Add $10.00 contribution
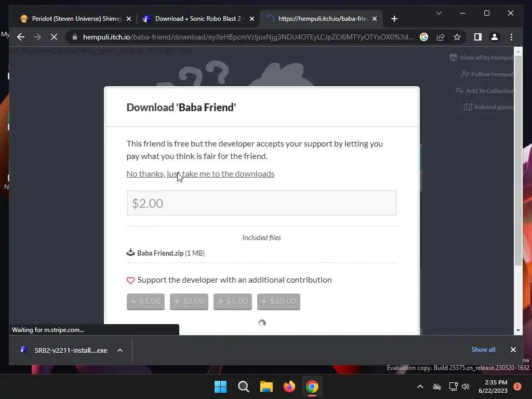This screenshot has height=399, width=532. (x=278, y=302)
